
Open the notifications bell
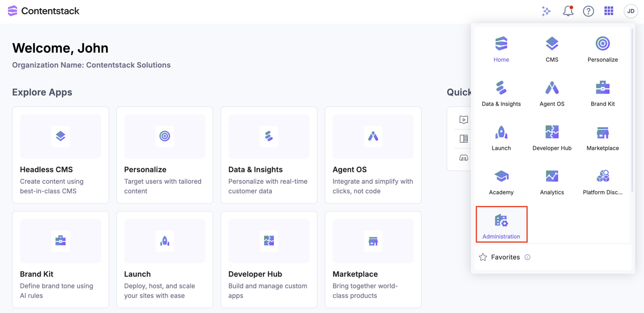click(568, 11)
